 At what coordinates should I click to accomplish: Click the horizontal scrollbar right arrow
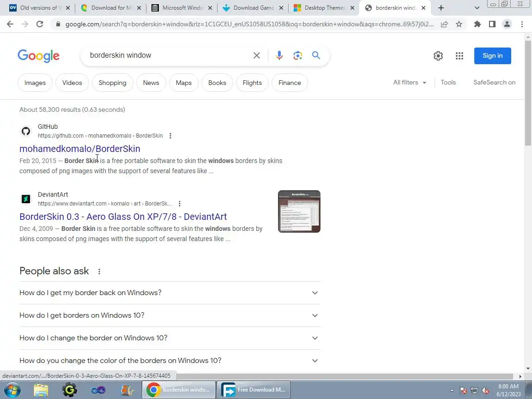[520, 376]
